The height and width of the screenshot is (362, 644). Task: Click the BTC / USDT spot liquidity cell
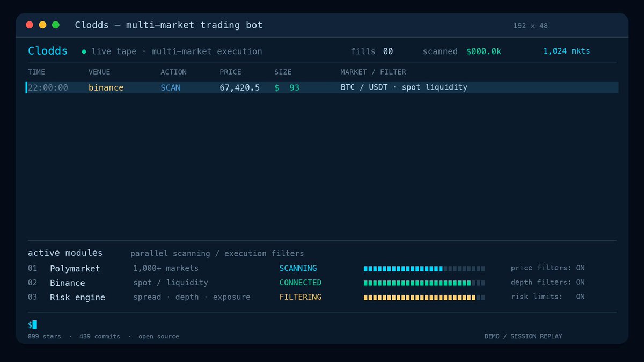[x=404, y=87]
